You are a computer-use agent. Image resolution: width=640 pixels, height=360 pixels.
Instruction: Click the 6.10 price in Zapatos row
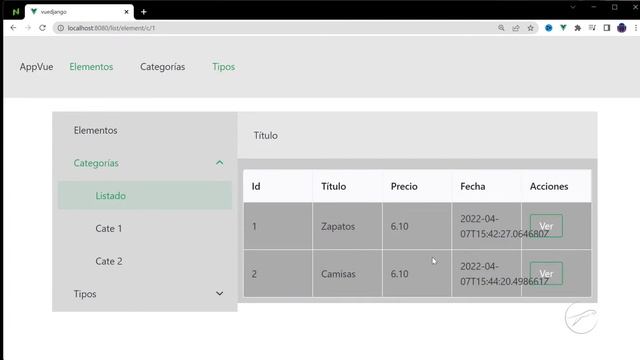[x=399, y=226]
